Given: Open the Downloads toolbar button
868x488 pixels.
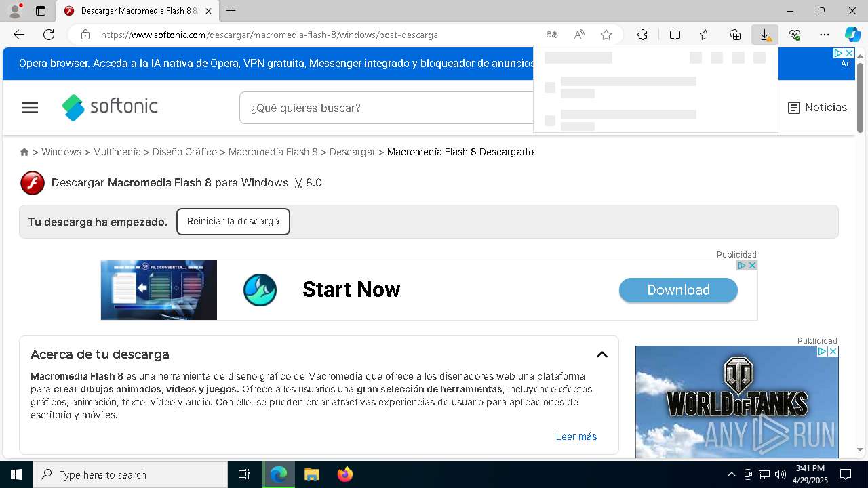Looking at the screenshot, I should pyautogui.click(x=765, y=35).
